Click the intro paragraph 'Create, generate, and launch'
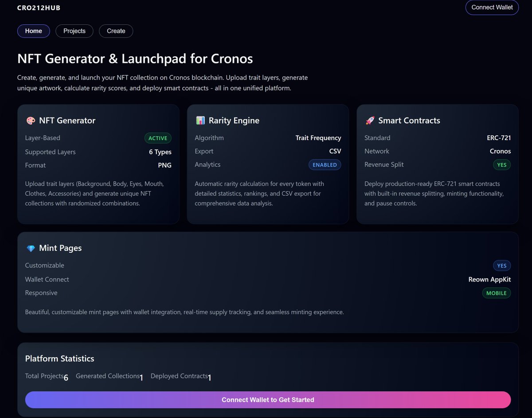This screenshot has width=532, height=418. pyautogui.click(x=162, y=83)
